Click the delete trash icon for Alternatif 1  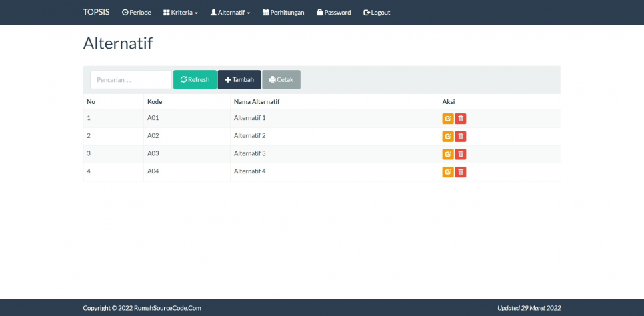click(x=460, y=119)
